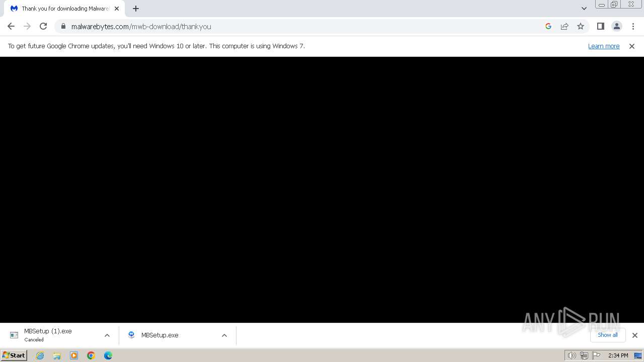Bookmark this tab with the star
Viewport: 644px width, 362px height.
[x=581, y=26]
